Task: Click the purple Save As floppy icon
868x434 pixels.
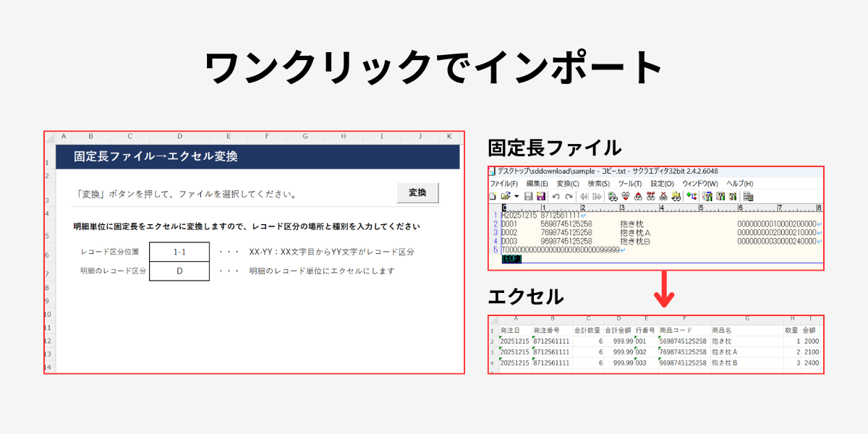Action: click(x=540, y=196)
